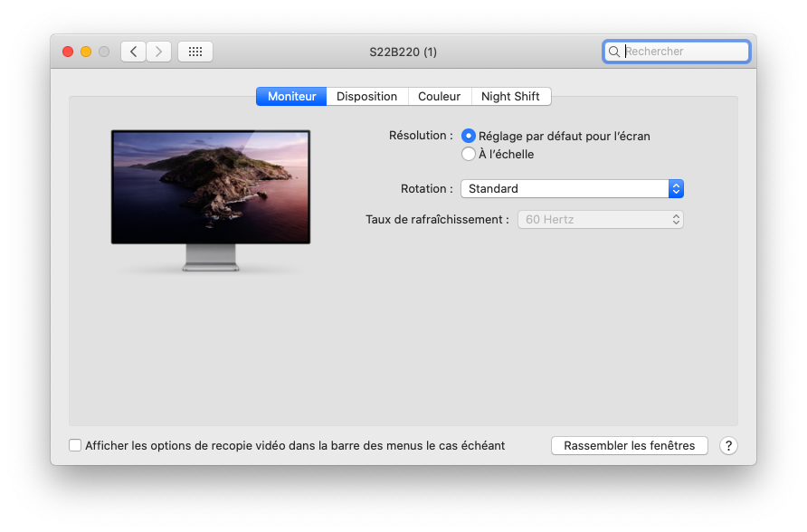Switch to the Night Shift tab
The width and height of the screenshot is (807, 532).
(510, 96)
